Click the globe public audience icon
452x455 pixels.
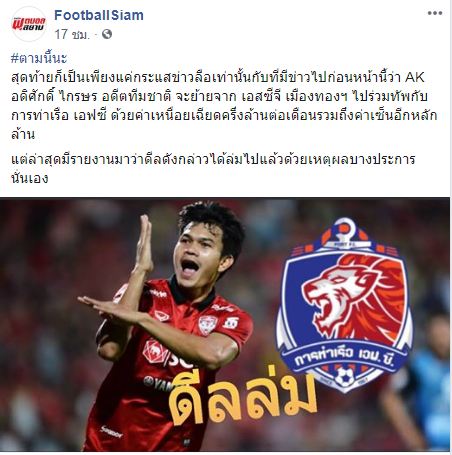pos(107,34)
